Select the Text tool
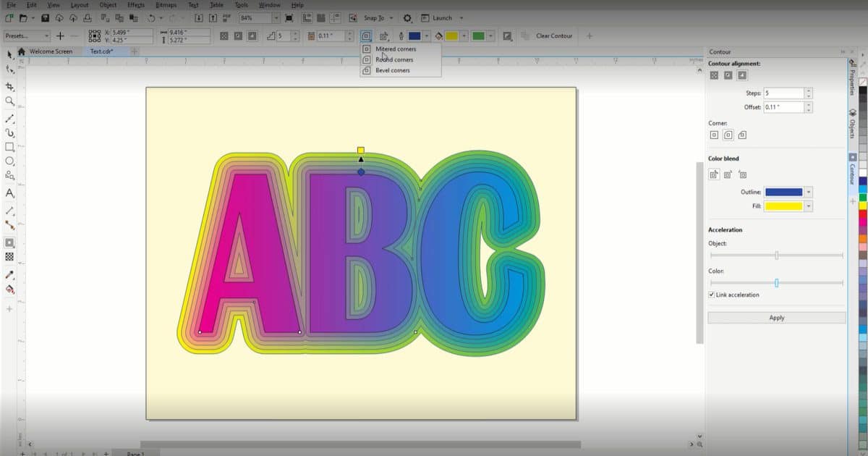 (9, 193)
